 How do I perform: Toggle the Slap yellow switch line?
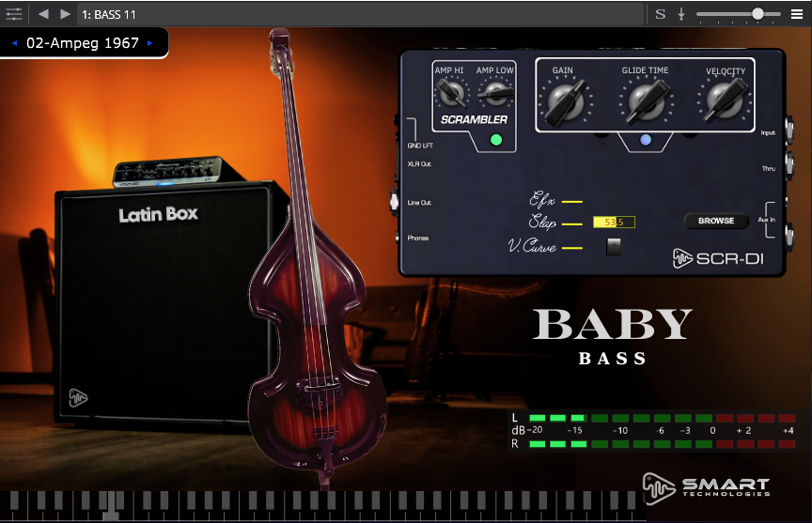(571, 224)
